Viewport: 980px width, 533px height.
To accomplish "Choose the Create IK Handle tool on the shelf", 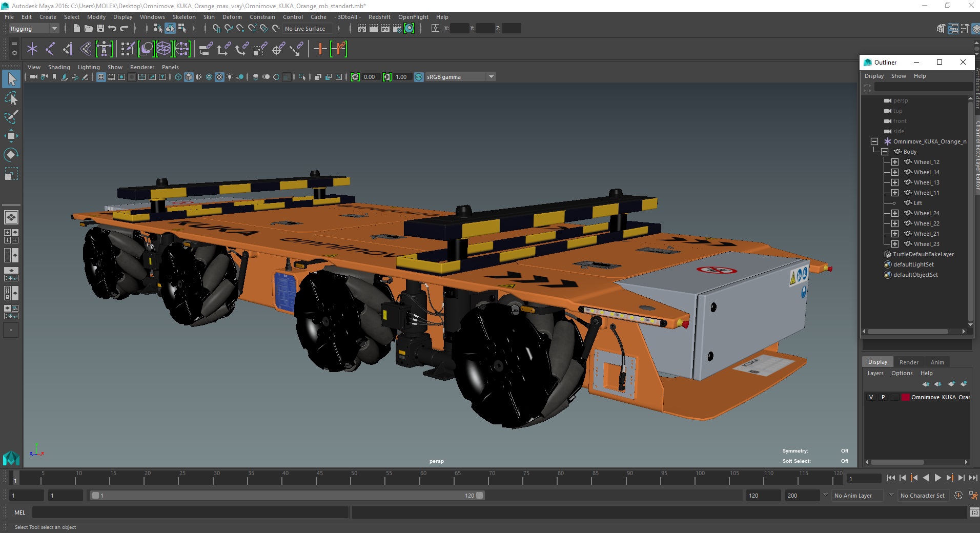I will [x=68, y=49].
